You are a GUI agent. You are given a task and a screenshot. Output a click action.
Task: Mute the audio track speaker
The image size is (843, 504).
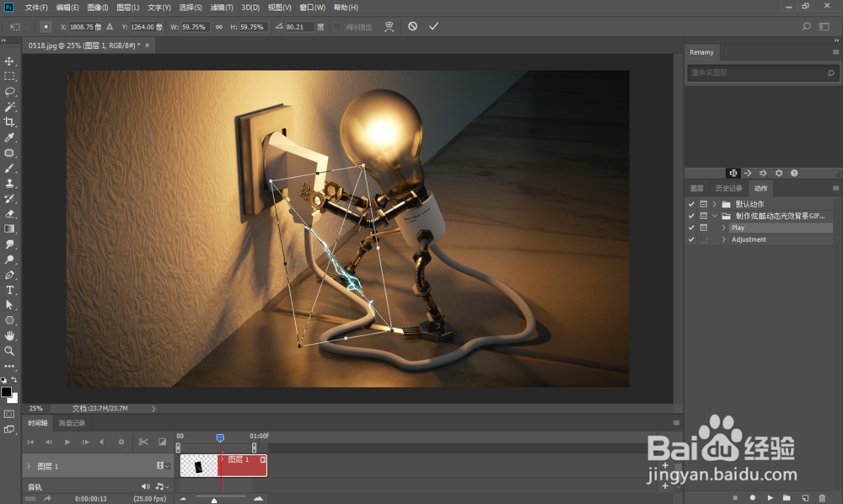click(x=146, y=486)
